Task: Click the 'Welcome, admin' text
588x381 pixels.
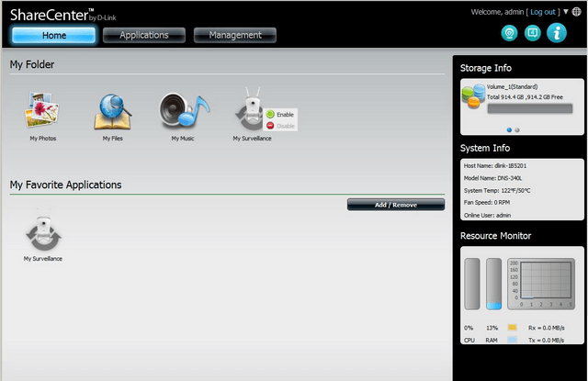Action: point(497,12)
